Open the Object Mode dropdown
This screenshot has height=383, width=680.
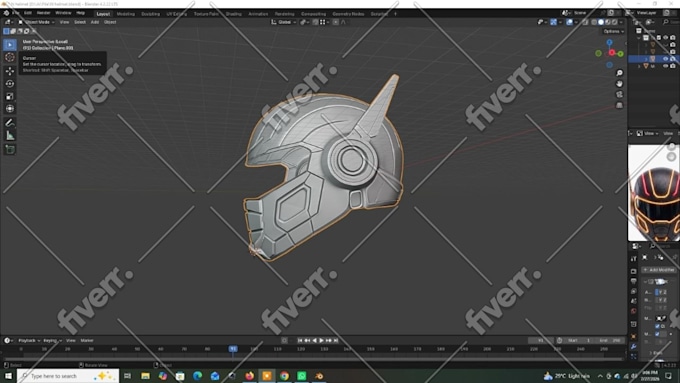pyautogui.click(x=36, y=22)
